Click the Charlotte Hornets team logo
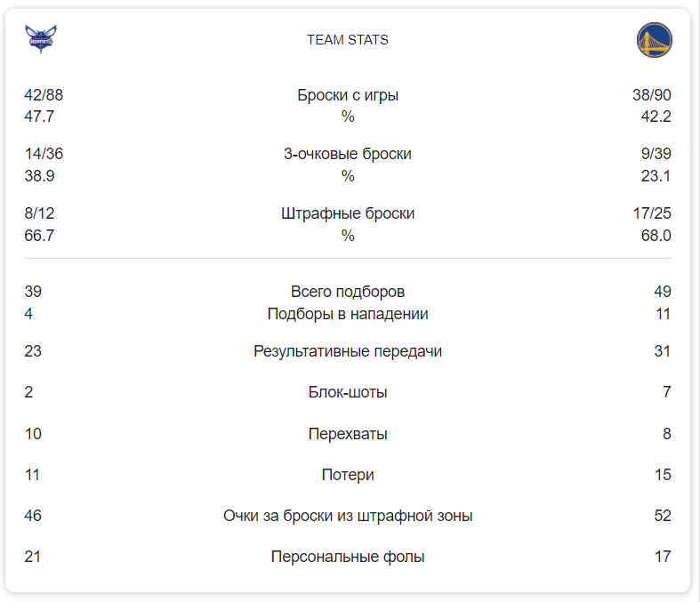This screenshot has width=700, height=602. (41, 39)
